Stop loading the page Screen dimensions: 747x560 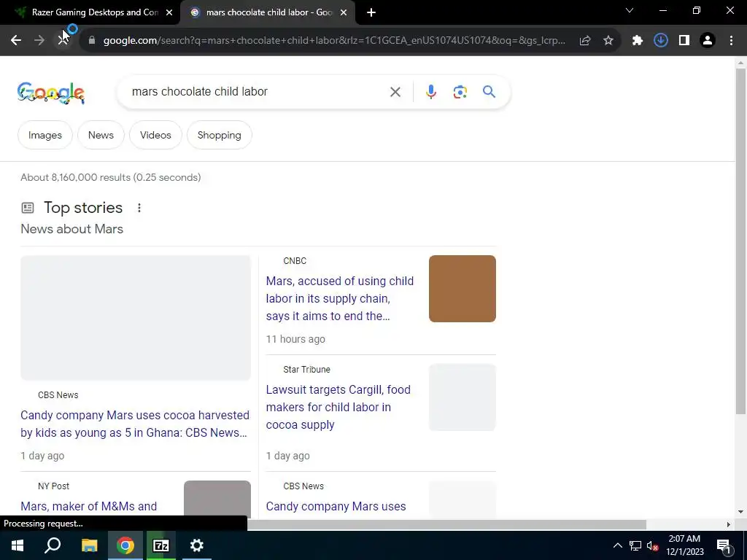click(x=63, y=41)
